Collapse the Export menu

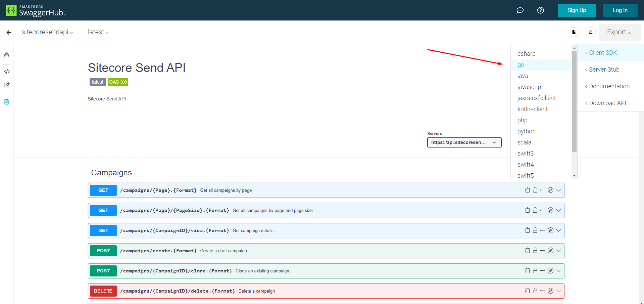[x=620, y=32]
